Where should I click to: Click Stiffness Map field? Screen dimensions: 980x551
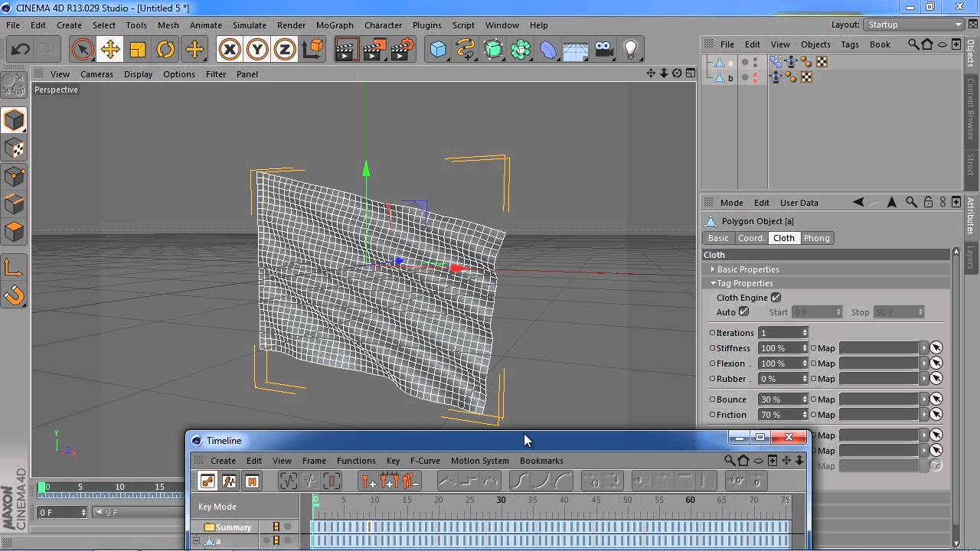(879, 348)
